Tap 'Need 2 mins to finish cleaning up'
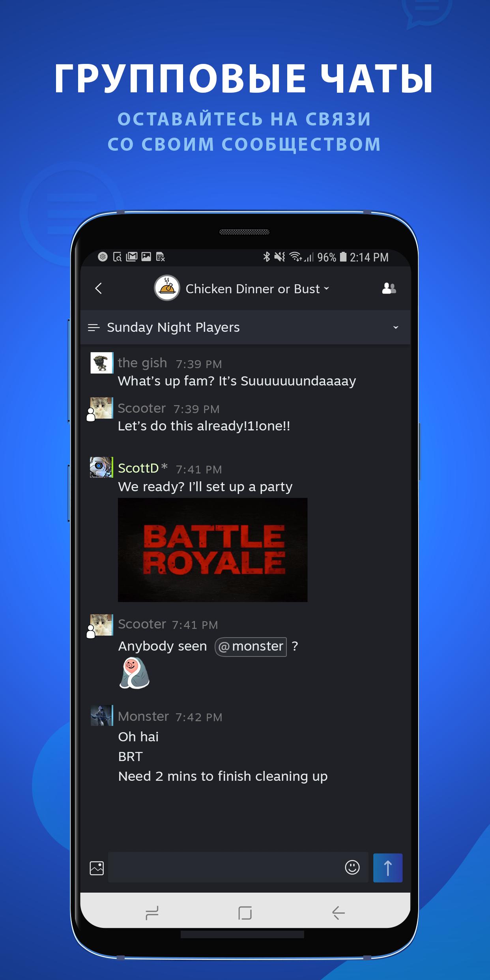 (223, 776)
